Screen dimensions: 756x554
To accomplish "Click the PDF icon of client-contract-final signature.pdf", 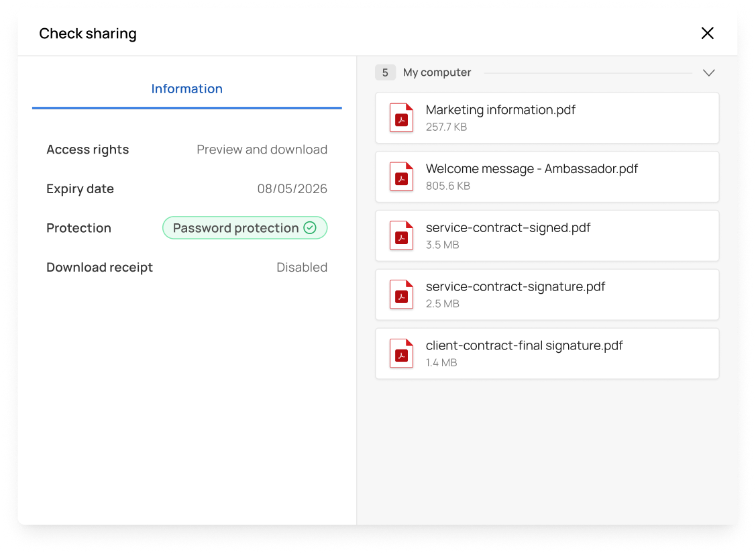I will click(401, 353).
